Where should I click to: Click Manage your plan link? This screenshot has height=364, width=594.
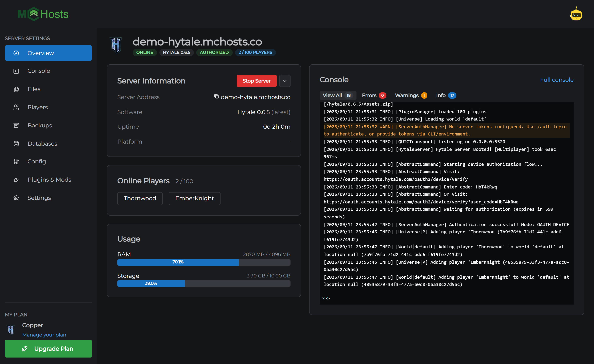[44, 335]
